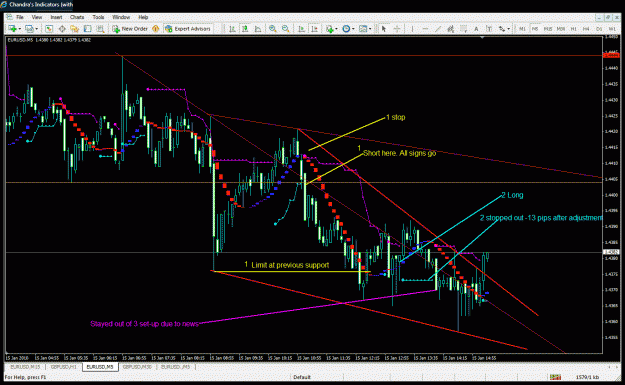Screen dimensions: 625x385
Task: Select the trendline drawing tool
Action: click(438, 29)
